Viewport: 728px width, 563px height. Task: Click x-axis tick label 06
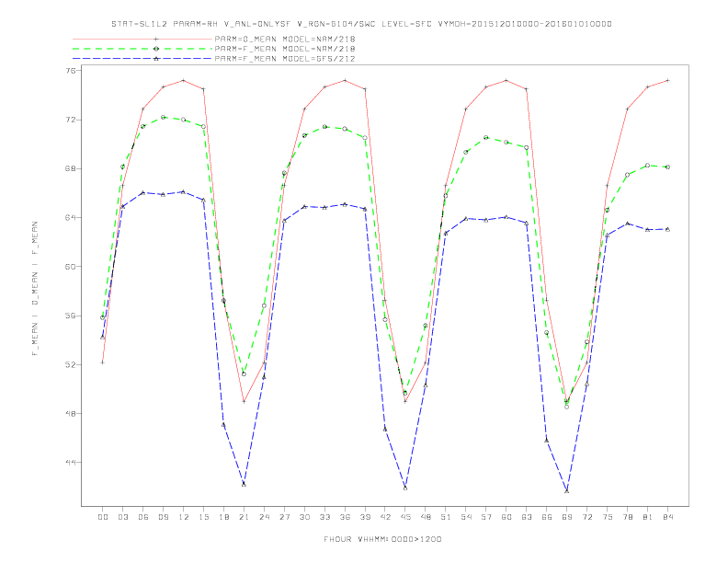pos(143,517)
